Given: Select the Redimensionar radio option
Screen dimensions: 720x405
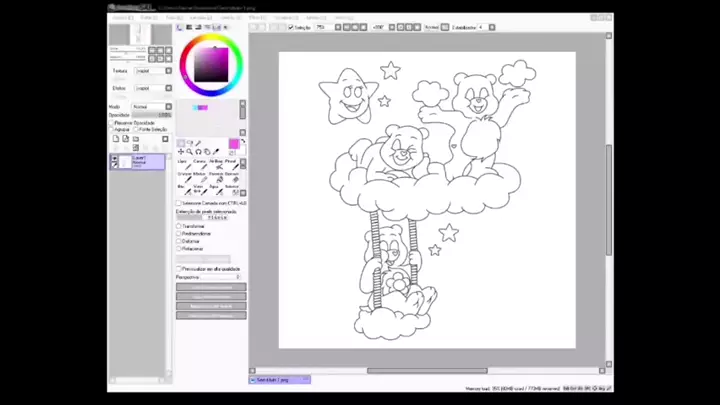Looking at the screenshot, I should pos(179,234).
